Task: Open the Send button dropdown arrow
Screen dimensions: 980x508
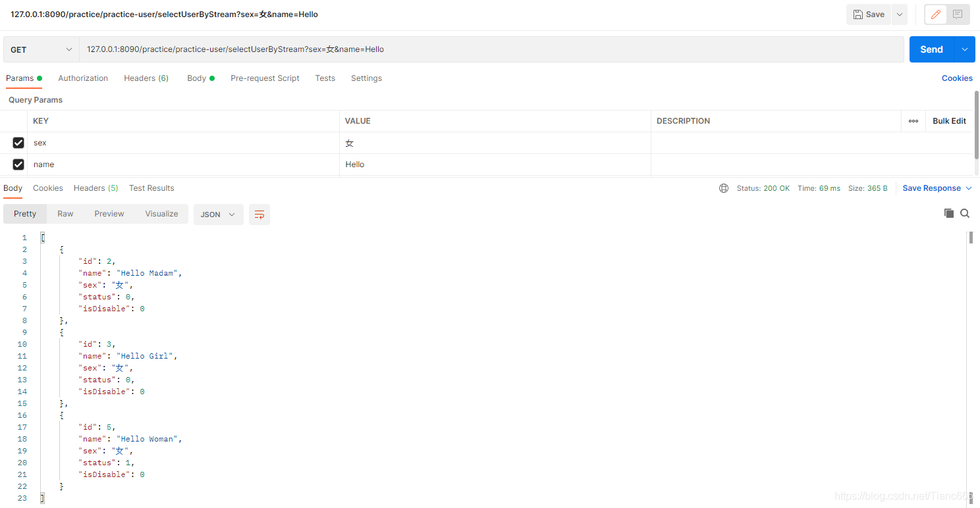Action: (965, 49)
